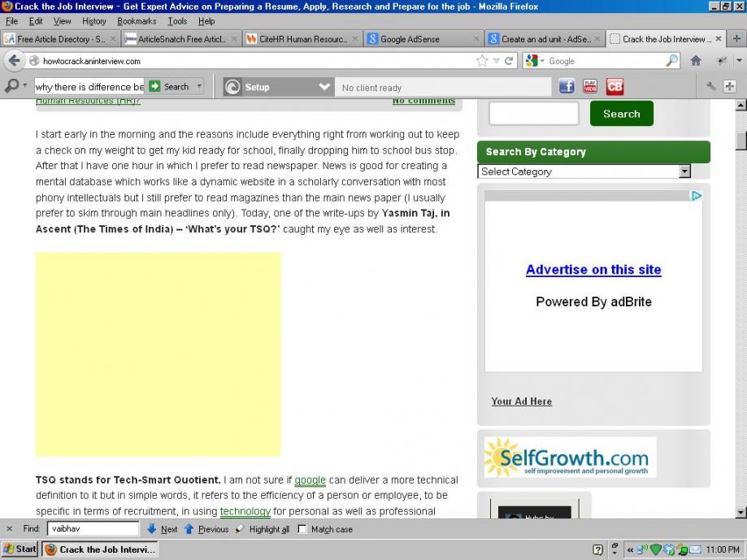
Task: Click the Windows Start button
Action: 19,549
